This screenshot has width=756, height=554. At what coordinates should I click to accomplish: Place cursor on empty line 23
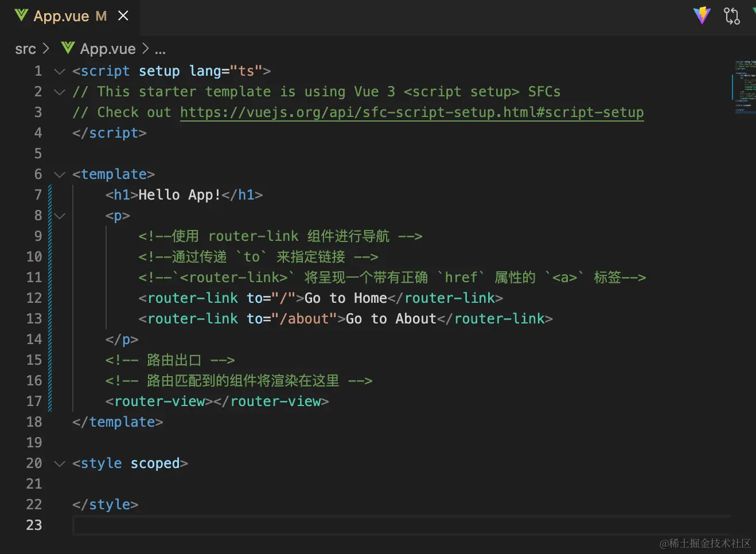[x=344, y=525]
